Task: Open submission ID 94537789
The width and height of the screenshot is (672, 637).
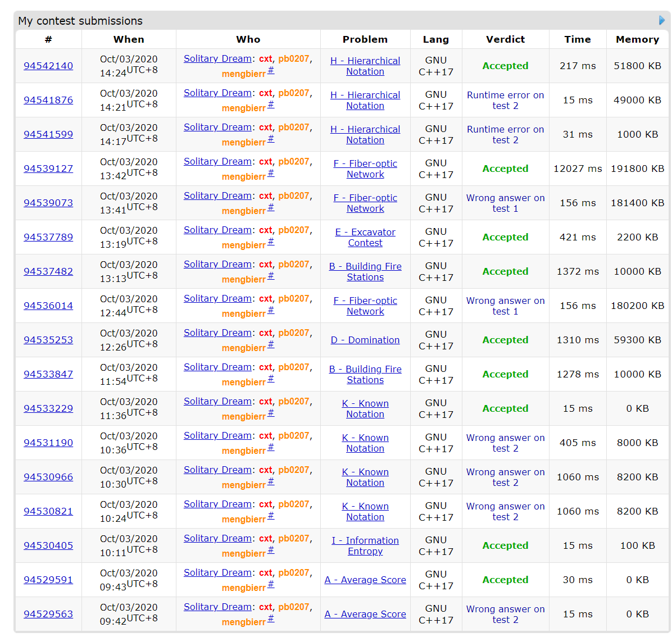Action: [48, 237]
